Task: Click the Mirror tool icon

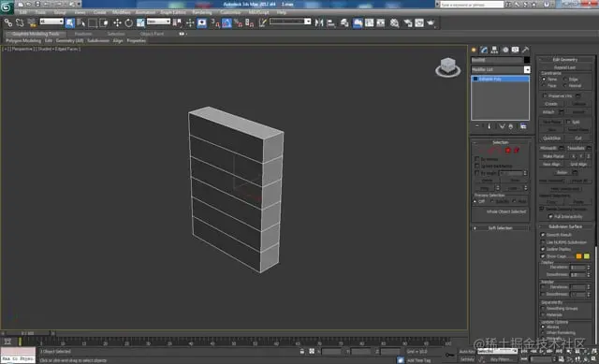Action: (319, 23)
